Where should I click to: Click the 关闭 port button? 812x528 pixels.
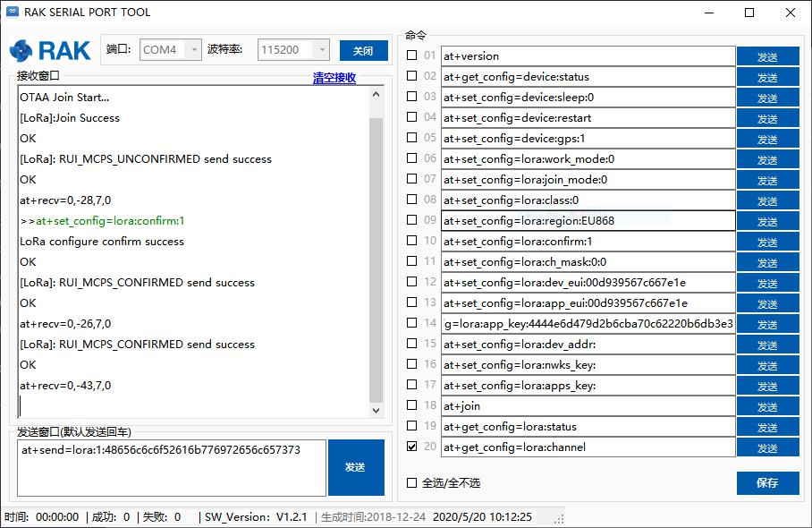pos(364,51)
